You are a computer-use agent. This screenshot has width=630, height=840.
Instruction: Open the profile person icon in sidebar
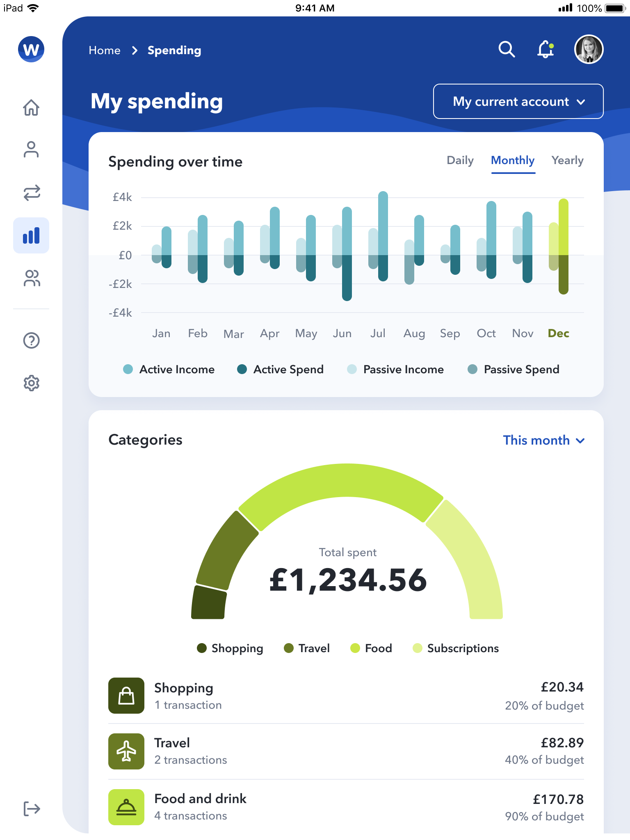click(x=31, y=150)
